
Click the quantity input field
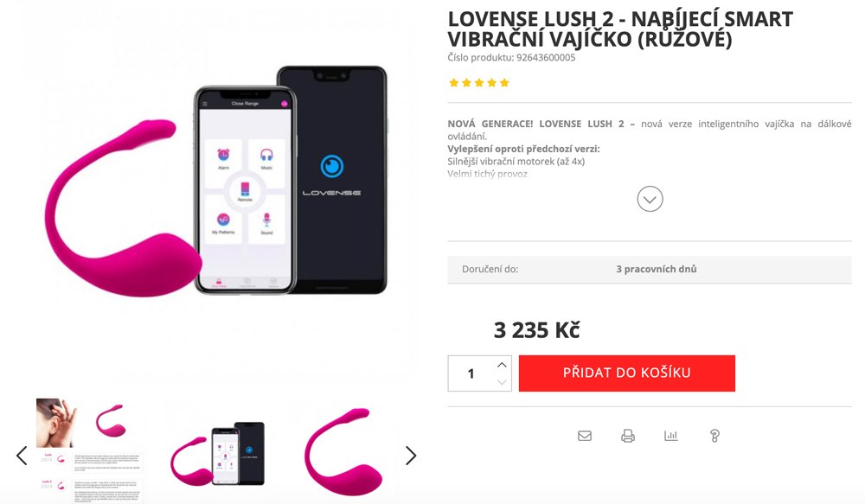click(471, 373)
